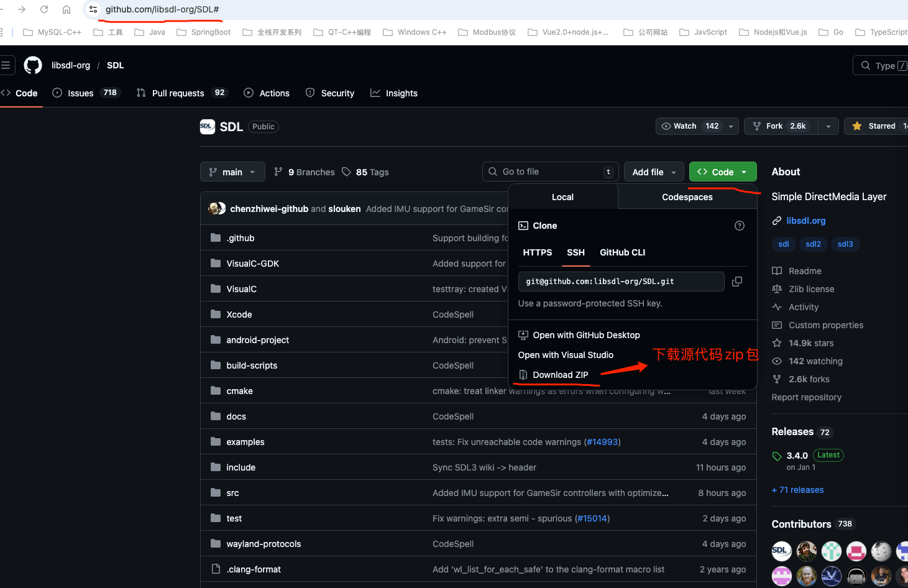This screenshot has height=588, width=908.
Task: Open the Security tab
Action: click(x=330, y=93)
